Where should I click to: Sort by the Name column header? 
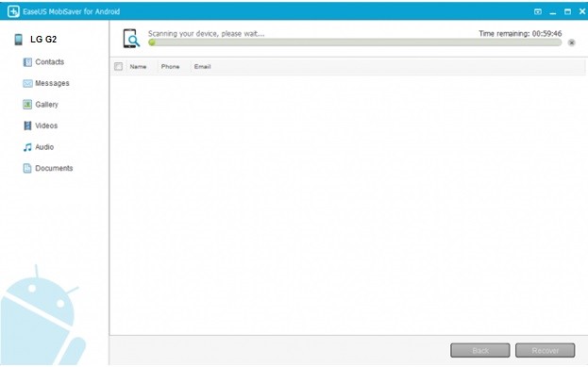[138, 66]
